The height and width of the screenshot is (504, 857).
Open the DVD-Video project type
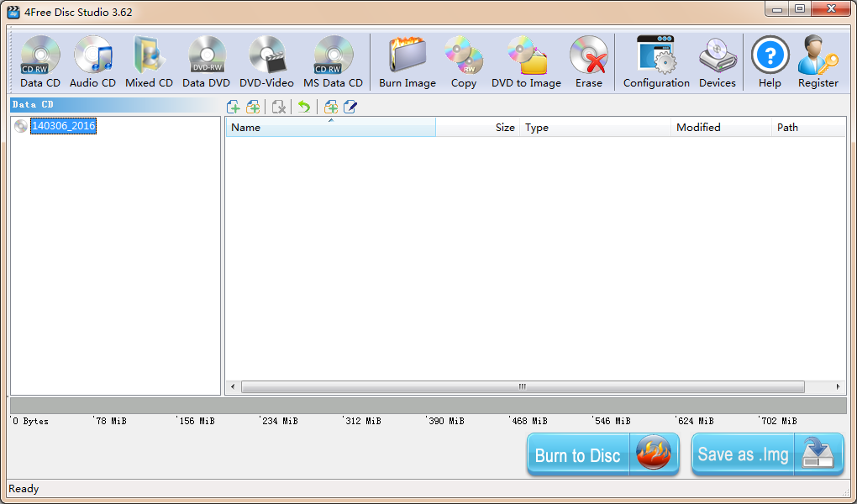coord(266,62)
